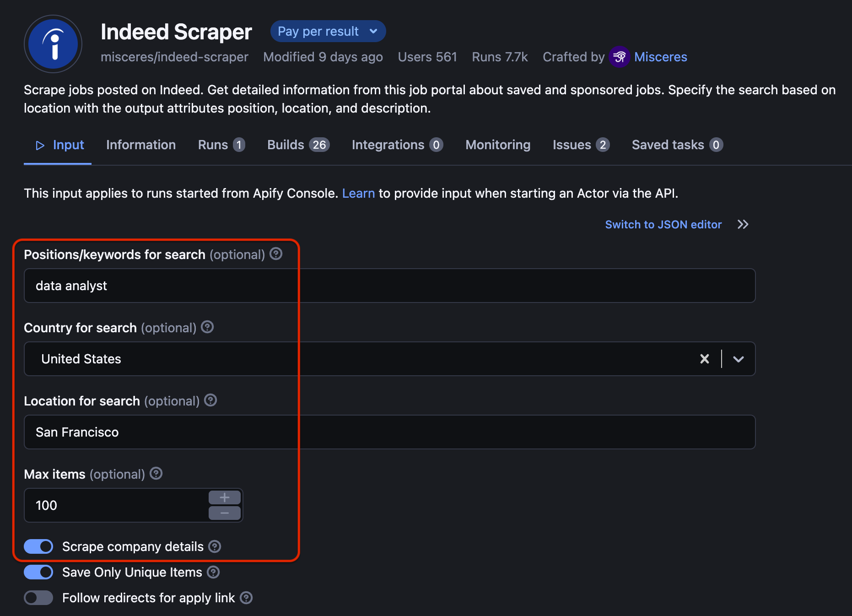This screenshot has width=852, height=616.
Task: Open the Pay per result dropdown
Action: tap(328, 31)
